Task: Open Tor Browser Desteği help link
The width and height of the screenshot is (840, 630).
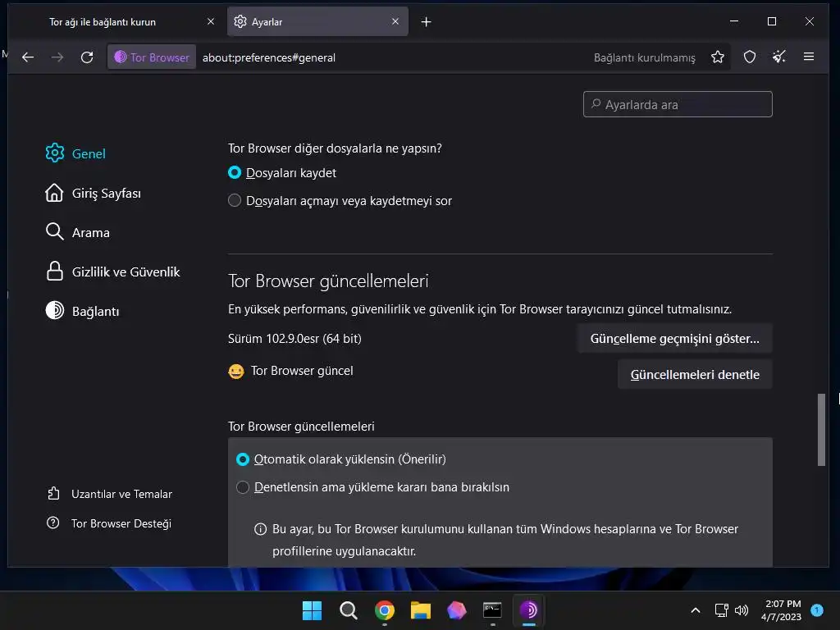Action: point(109,523)
